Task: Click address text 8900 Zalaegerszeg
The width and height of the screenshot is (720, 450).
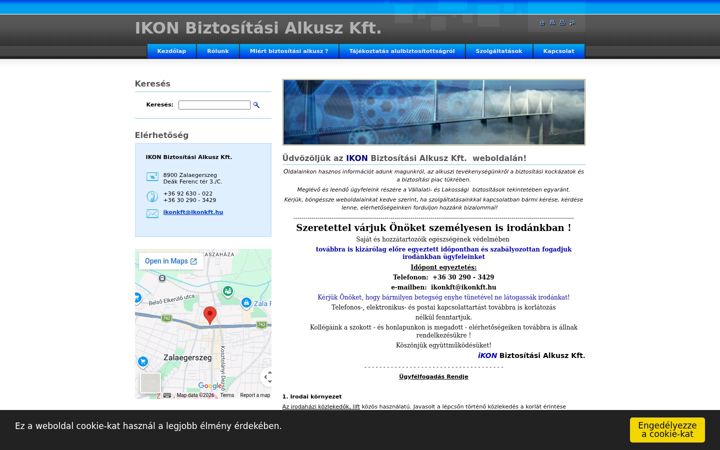Action: click(x=190, y=175)
